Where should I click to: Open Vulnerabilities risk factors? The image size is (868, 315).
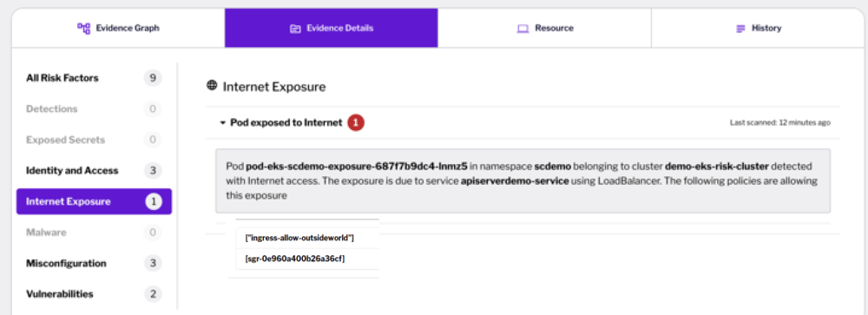coord(94,294)
